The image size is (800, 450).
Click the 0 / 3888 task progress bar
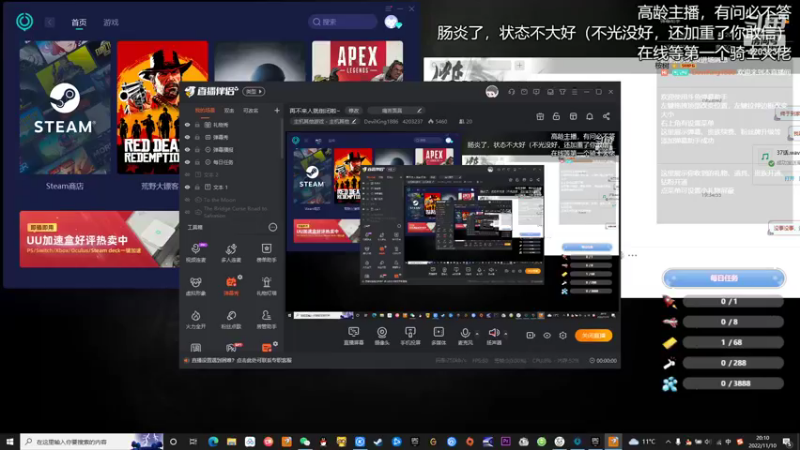coord(733,383)
